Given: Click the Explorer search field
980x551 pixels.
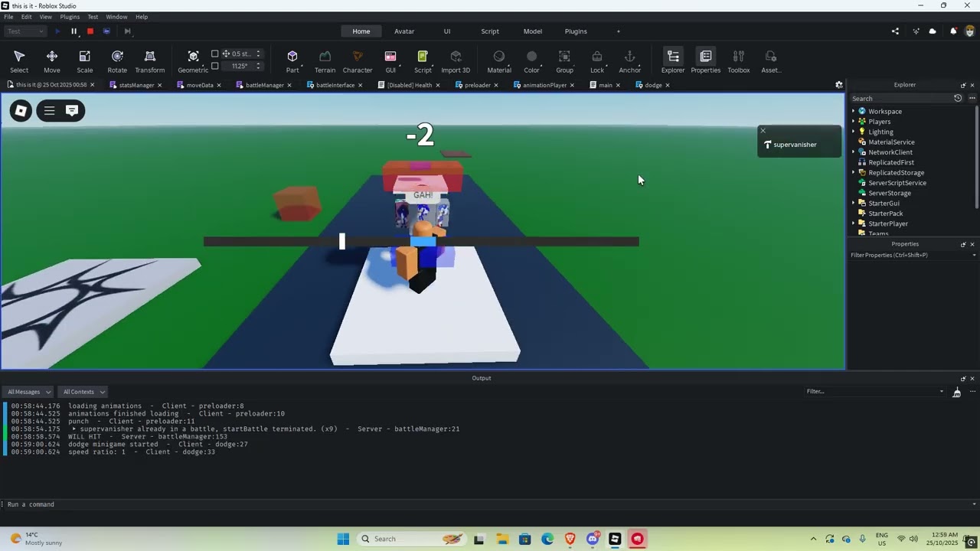Looking at the screenshot, I should (x=900, y=98).
